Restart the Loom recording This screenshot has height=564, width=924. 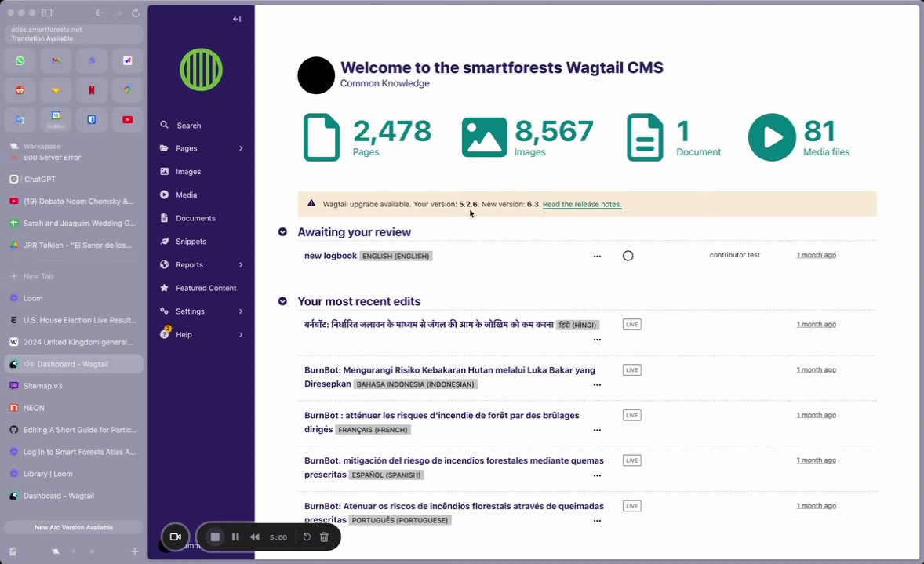tap(307, 537)
